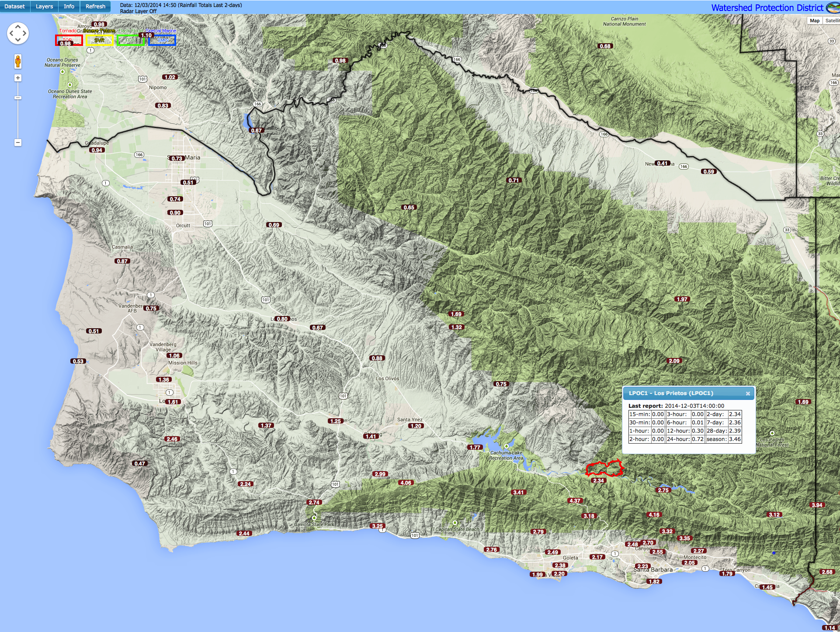Toggle the blue SMW marine box
This screenshot has height=632, width=840.
click(x=162, y=40)
